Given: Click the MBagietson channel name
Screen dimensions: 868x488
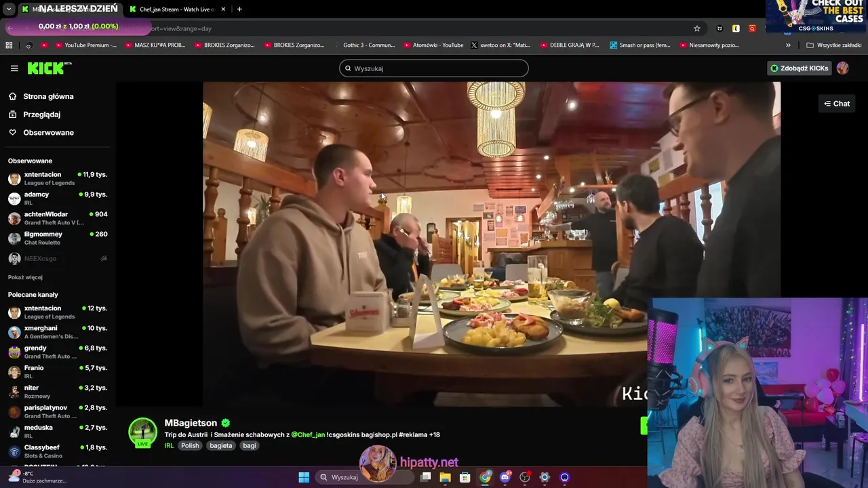Looking at the screenshot, I should click(191, 423).
